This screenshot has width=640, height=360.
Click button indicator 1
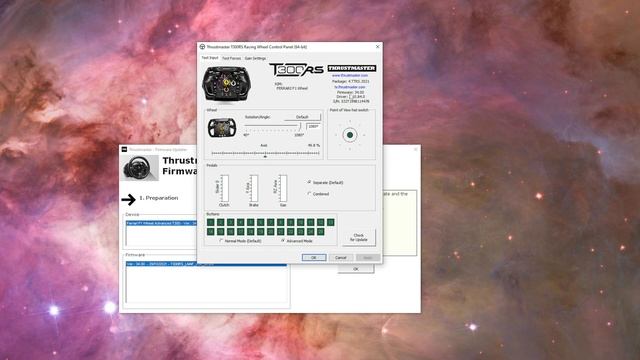[211, 222]
